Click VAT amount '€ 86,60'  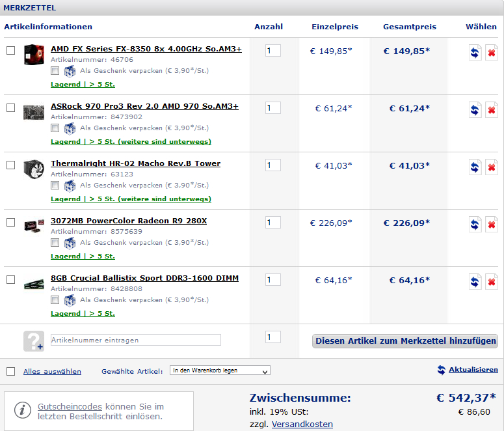point(474,411)
